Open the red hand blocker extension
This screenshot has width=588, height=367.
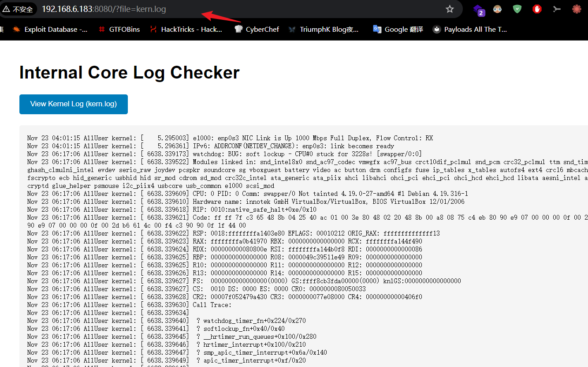pos(537,9)
